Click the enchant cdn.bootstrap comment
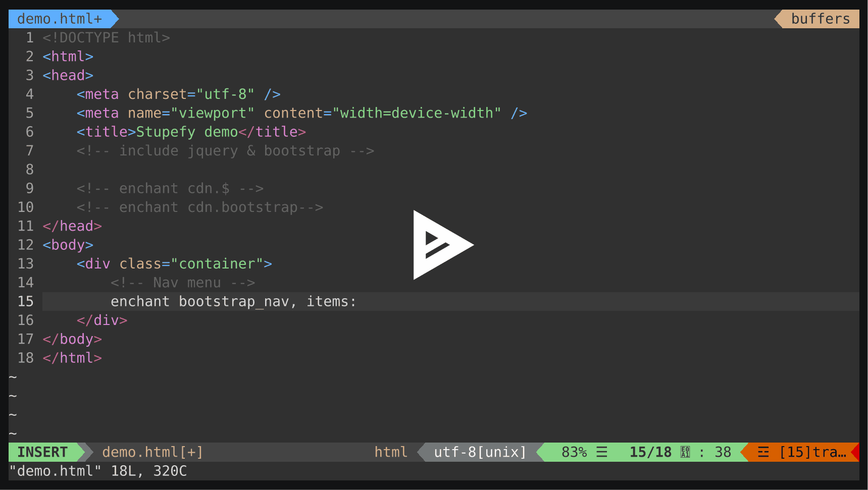868x490 pixels. (199, 207)
